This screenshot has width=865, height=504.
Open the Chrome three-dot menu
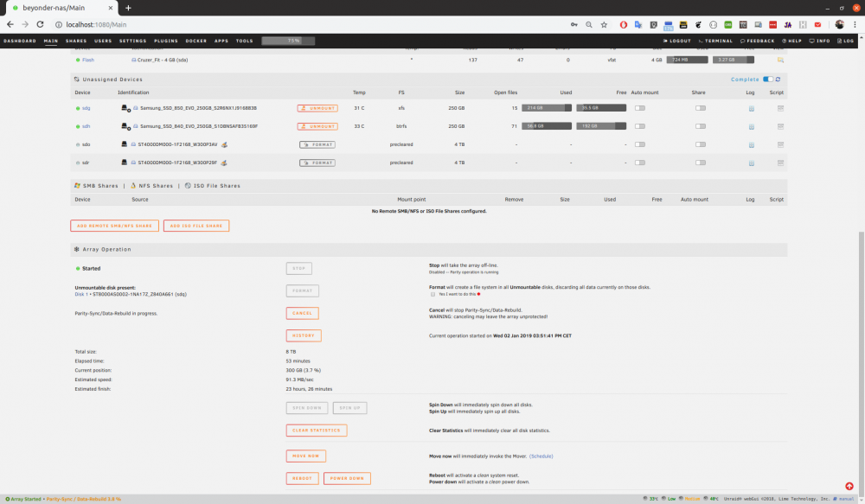[855, 25]
